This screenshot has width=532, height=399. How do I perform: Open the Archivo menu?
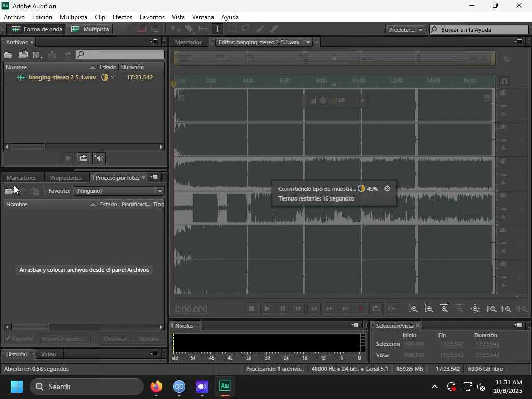(14, 17)
